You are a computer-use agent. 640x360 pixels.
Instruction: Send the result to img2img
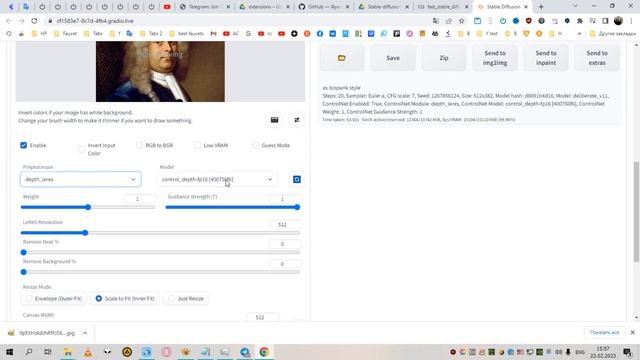(495, 58)
